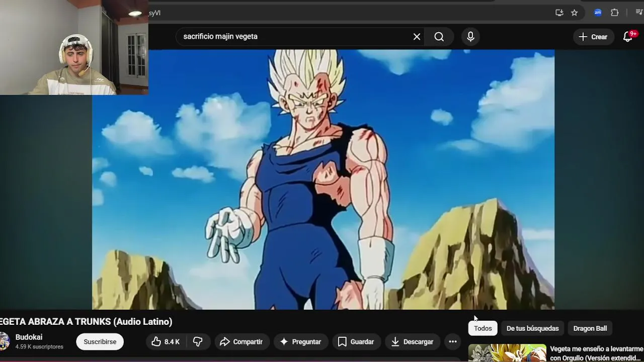Download the video with Descargar
Image resolution: width=644 pixels, height=362 pixels.
[412, 342]
